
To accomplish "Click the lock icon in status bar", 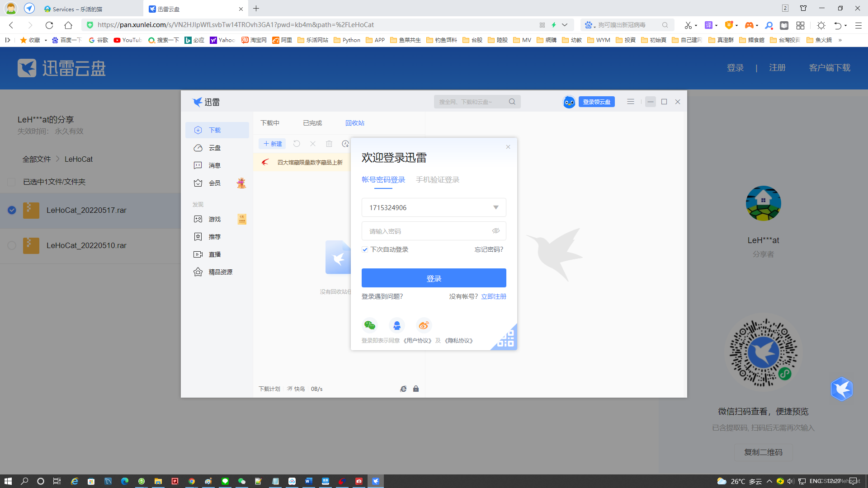I will point(416,389).
